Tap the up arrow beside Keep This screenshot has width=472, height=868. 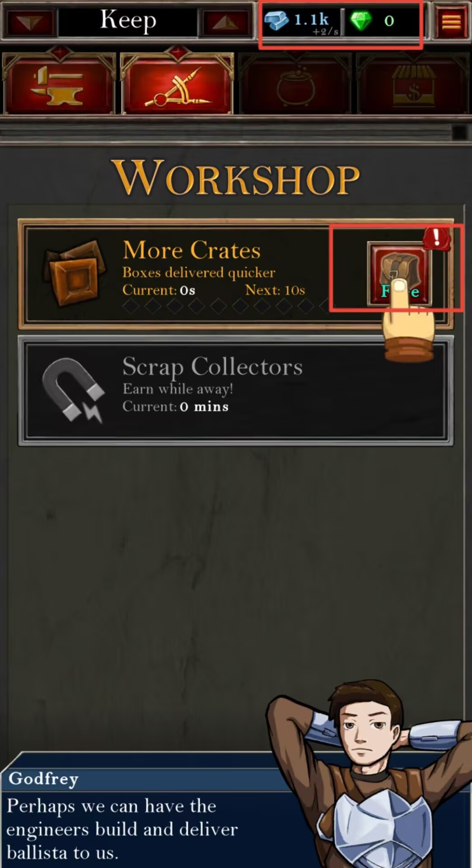[226, 21]
